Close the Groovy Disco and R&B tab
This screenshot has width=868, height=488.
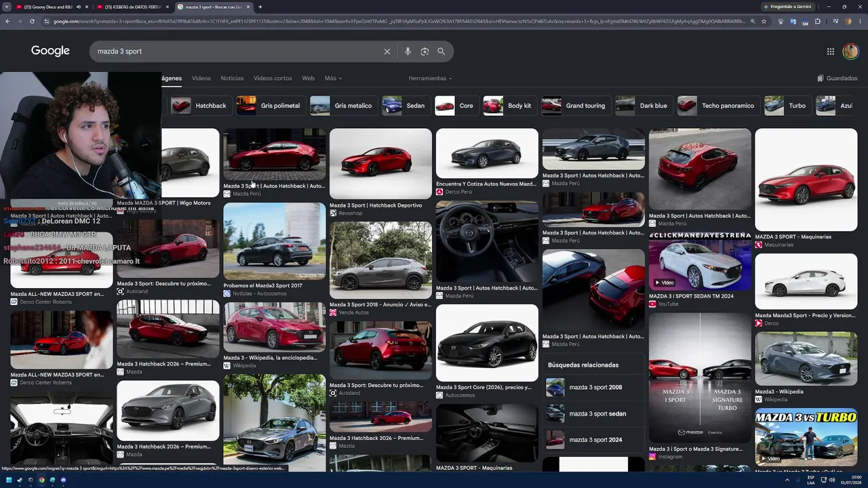pyautogui.click(x=87, y=7)
